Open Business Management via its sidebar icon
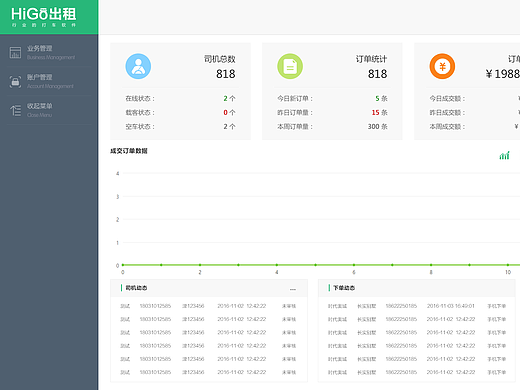Image resolution: width=520 pixels, height=390 pixels. 15,53
